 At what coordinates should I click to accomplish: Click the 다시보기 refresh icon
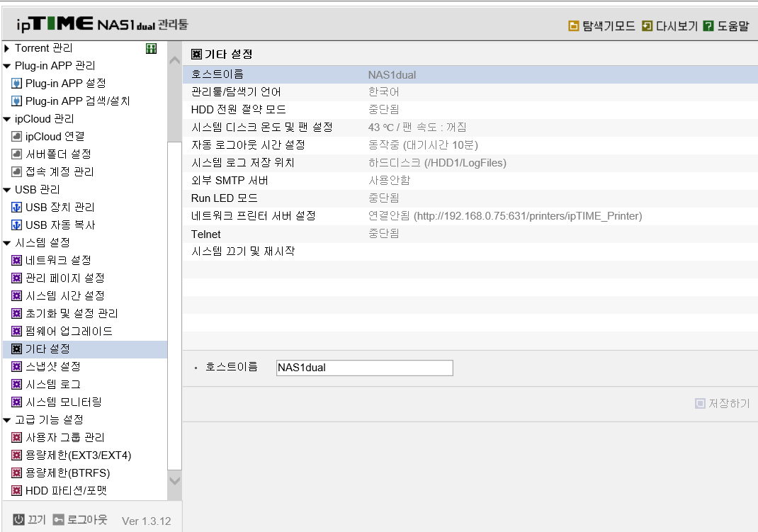pos(647,26)
